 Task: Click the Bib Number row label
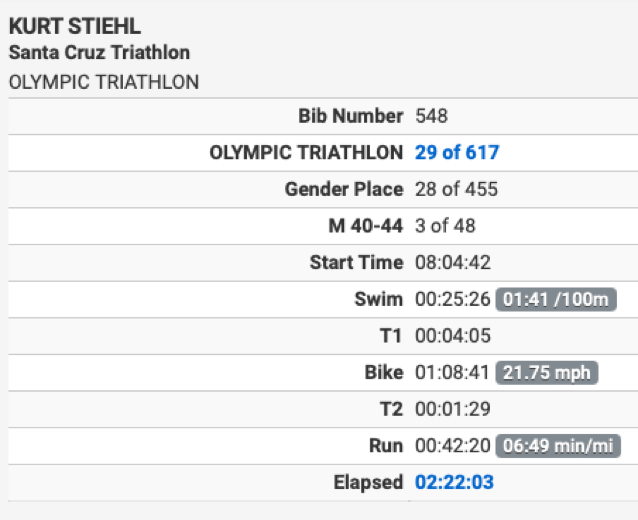point(351,116)
